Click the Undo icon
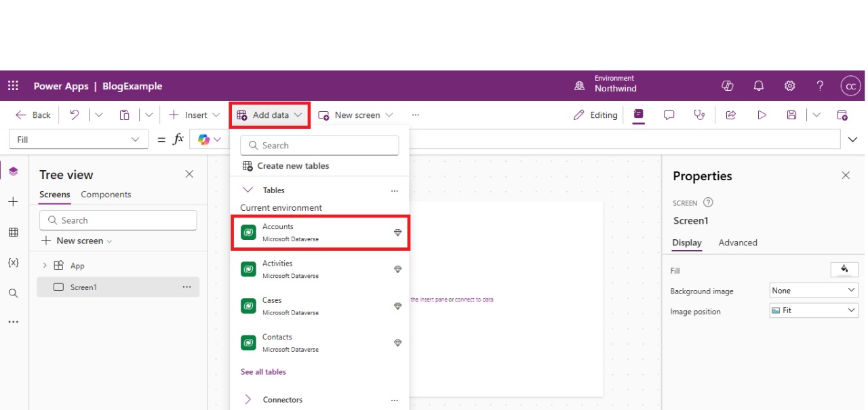Image resolution: width=868 pixels, height=410 pixels. coord(75,115)
